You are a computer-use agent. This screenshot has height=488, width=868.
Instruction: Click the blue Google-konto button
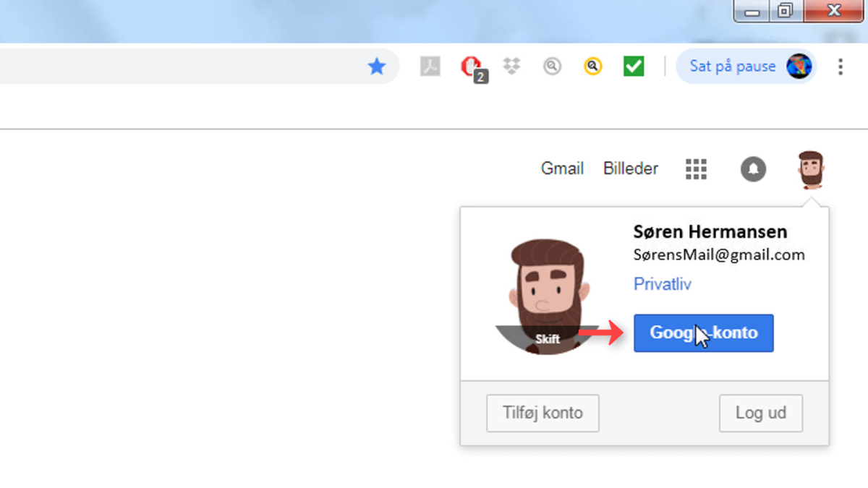(704, 333)
